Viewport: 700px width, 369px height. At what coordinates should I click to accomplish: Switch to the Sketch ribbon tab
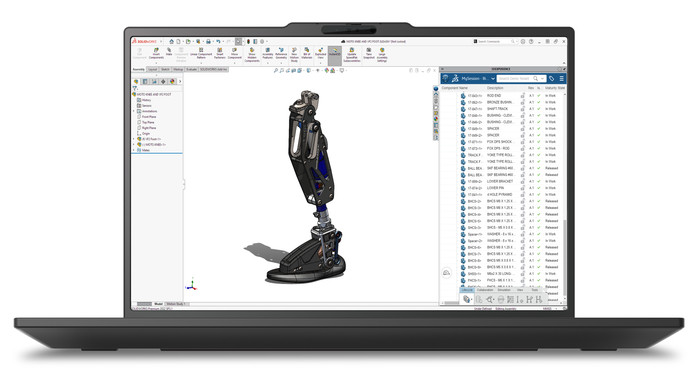pos(166,69)
